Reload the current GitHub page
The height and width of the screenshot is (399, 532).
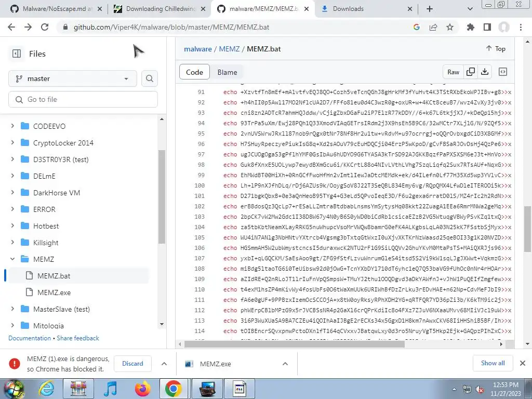pyautogui.click(x=45, y=27)
